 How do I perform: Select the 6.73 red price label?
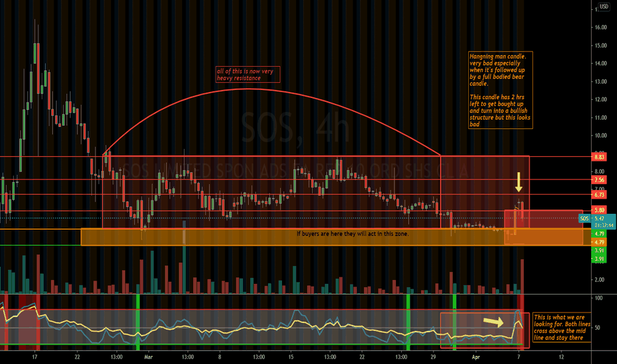click(x=599, y=195)
